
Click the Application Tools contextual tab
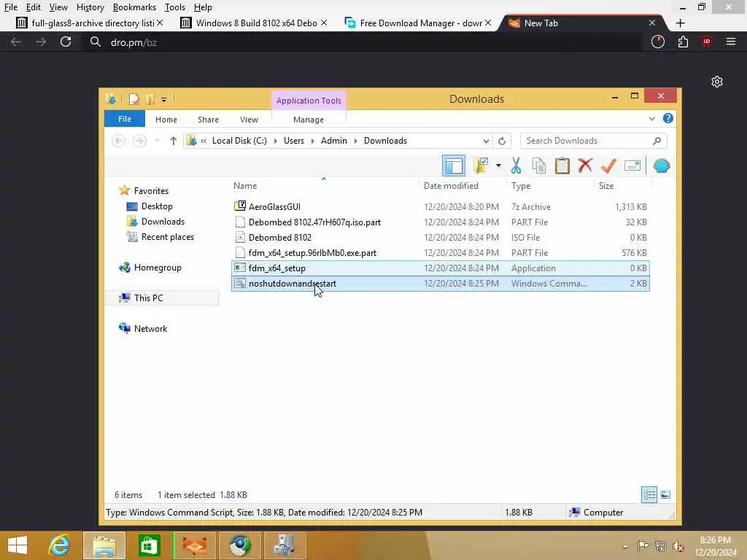pyautogui.click(x=309, y=101)
